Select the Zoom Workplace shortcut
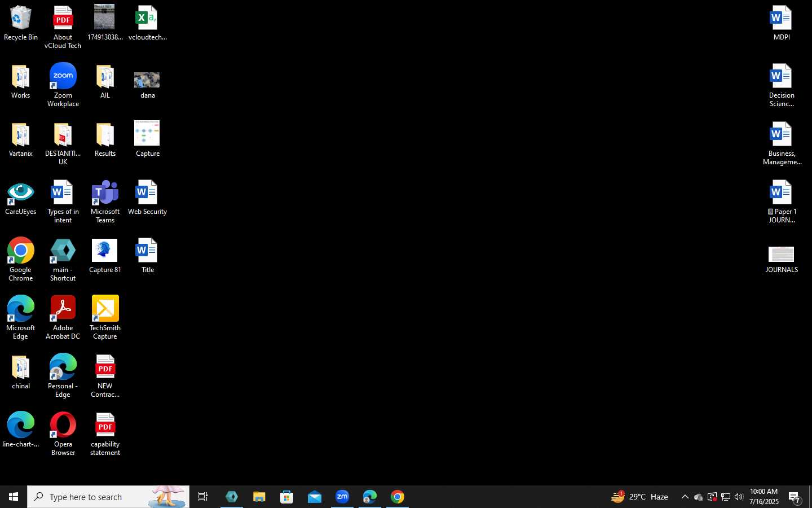This screenshot has width=812, height=508. pos(63,86)
